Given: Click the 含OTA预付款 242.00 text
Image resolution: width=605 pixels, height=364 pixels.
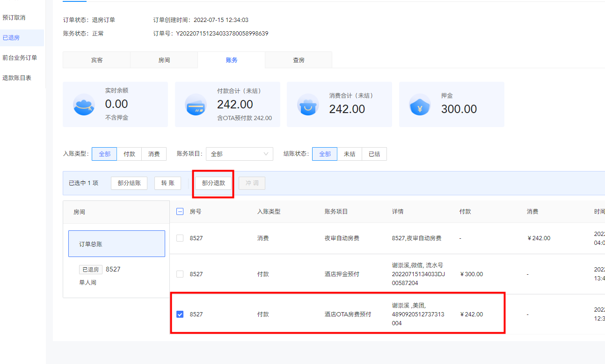Looking at the screenshot, I should point(244,118).
